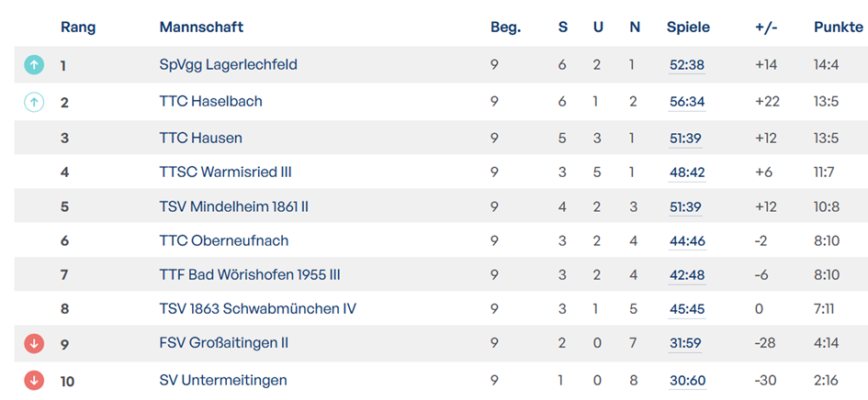Open games score 52:38 for Lagerlechfeld
Image resolution: width=868 pixels, height=400 pixels.
click(x=687, y=65)
